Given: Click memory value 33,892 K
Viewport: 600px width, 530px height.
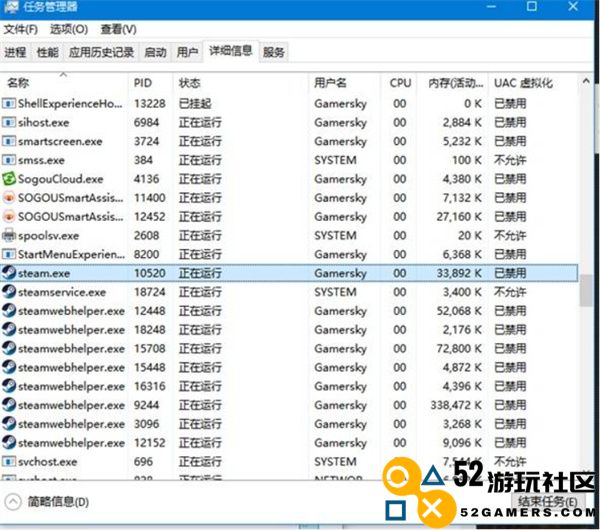Looking at the screenshot, I should 459,273.
